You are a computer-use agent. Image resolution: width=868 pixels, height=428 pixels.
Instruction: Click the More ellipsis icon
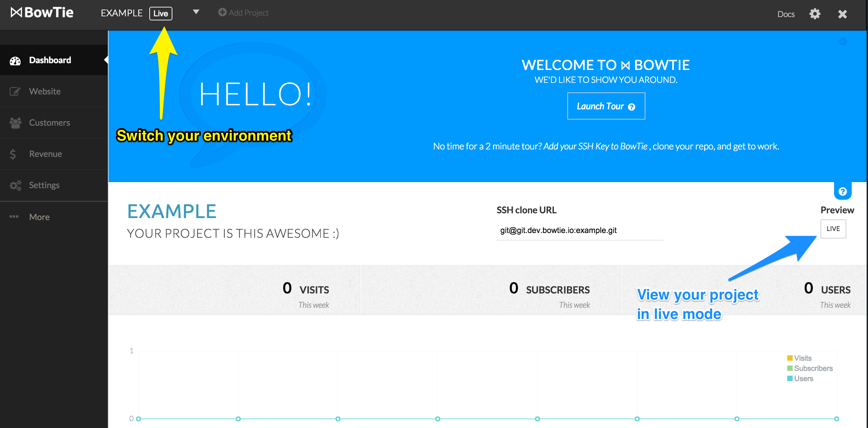(14, 217)
